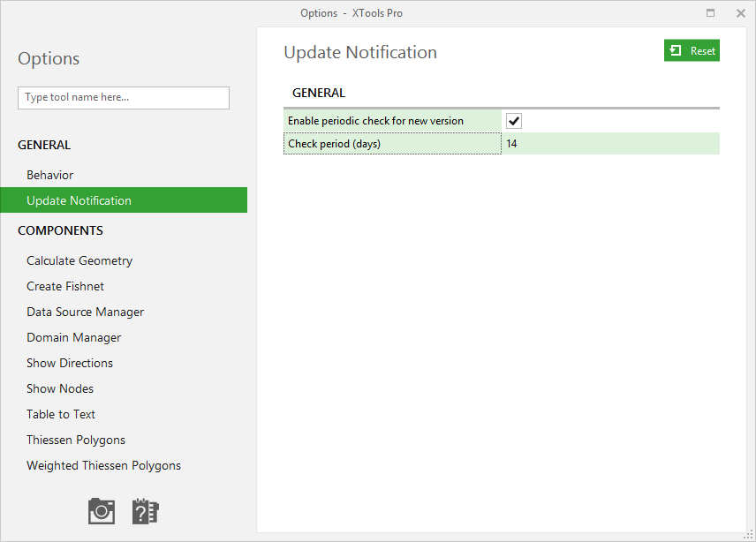
Task: Click the camera screenshot icon
Action: (x=101, y=510)
